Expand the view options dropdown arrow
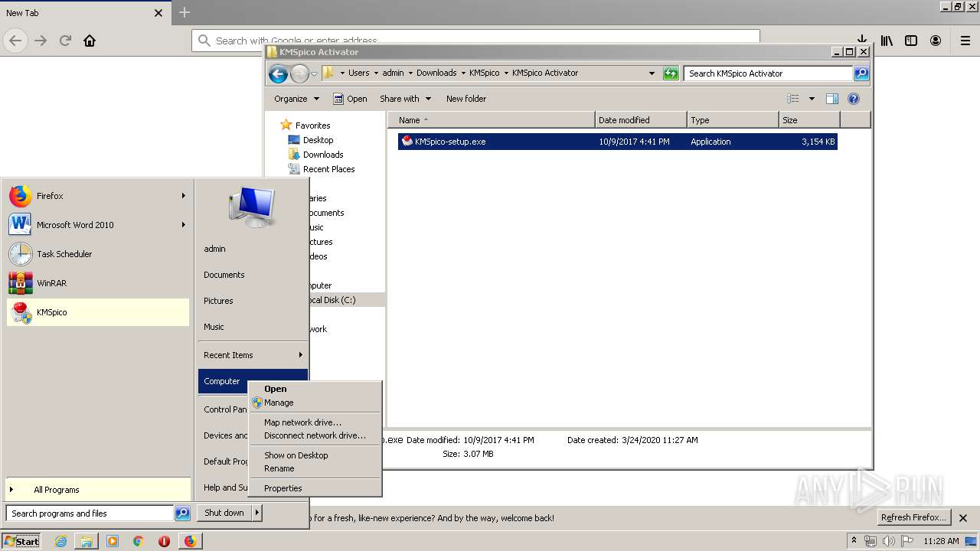 pyautogui.click(x=812, y=99)
